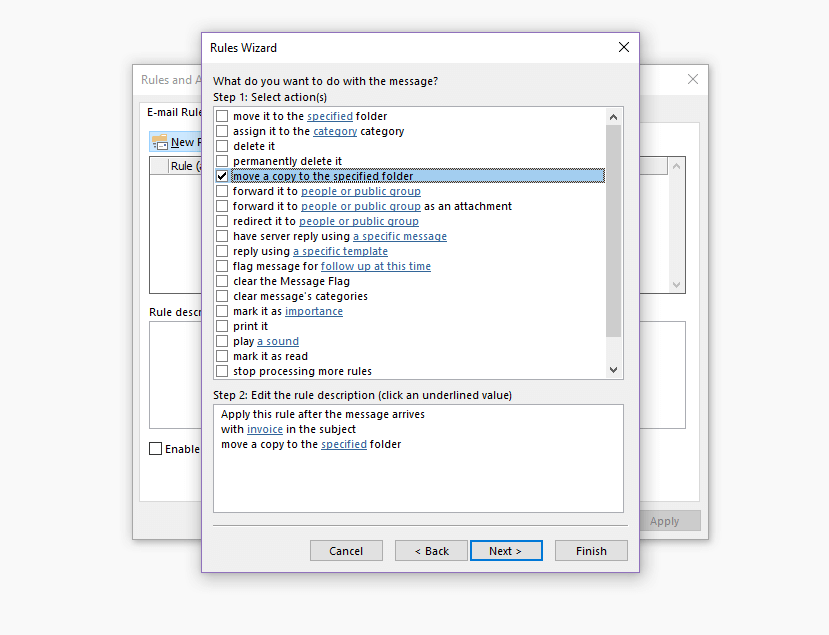Click the actions list scrollbar thumb

pos(613,231)
